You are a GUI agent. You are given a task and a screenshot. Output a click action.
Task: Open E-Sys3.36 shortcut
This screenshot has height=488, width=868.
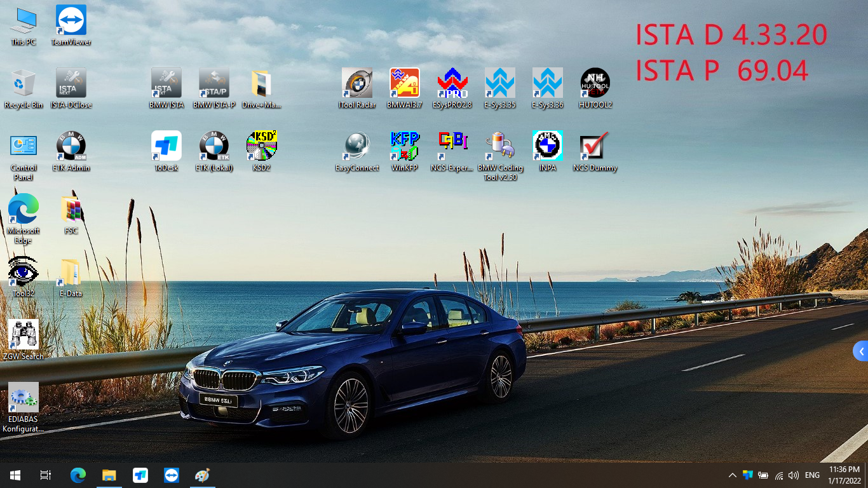point(548,88)
